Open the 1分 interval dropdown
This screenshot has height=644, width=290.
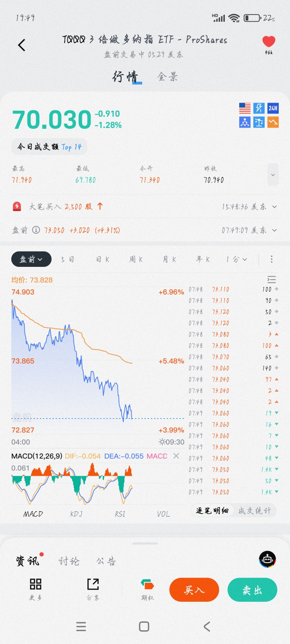coord(236,259)
